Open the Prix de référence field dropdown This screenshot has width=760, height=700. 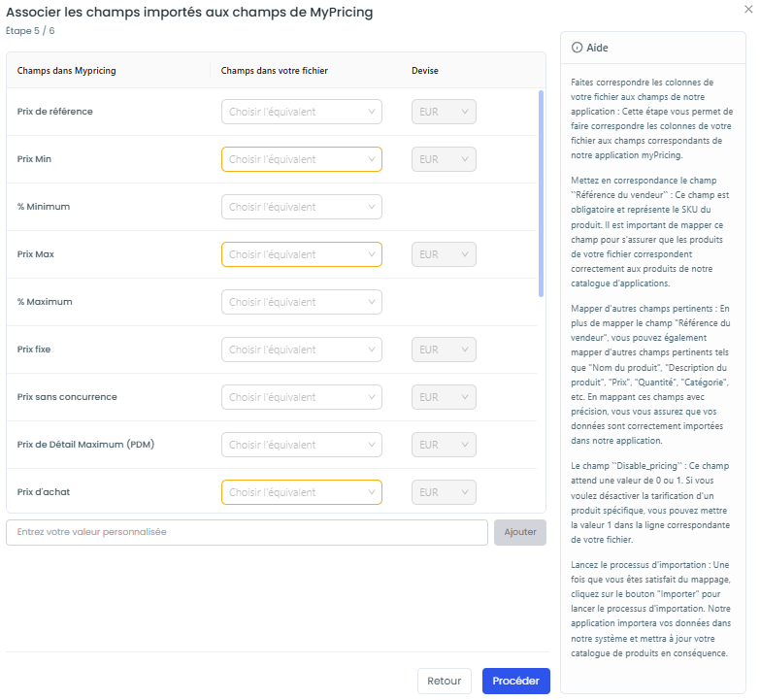point(302,112)
